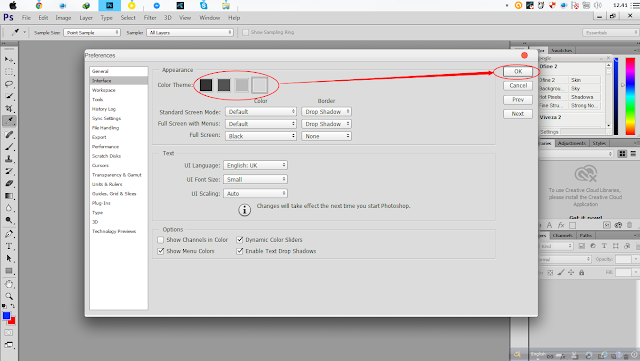Select the Quick Selection tool
Screen dimensions: 640x361
tap(9, 96)
